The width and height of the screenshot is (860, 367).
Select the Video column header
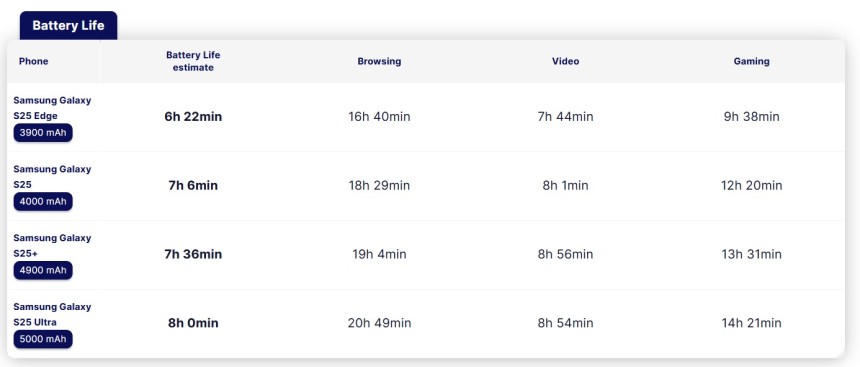565,61
